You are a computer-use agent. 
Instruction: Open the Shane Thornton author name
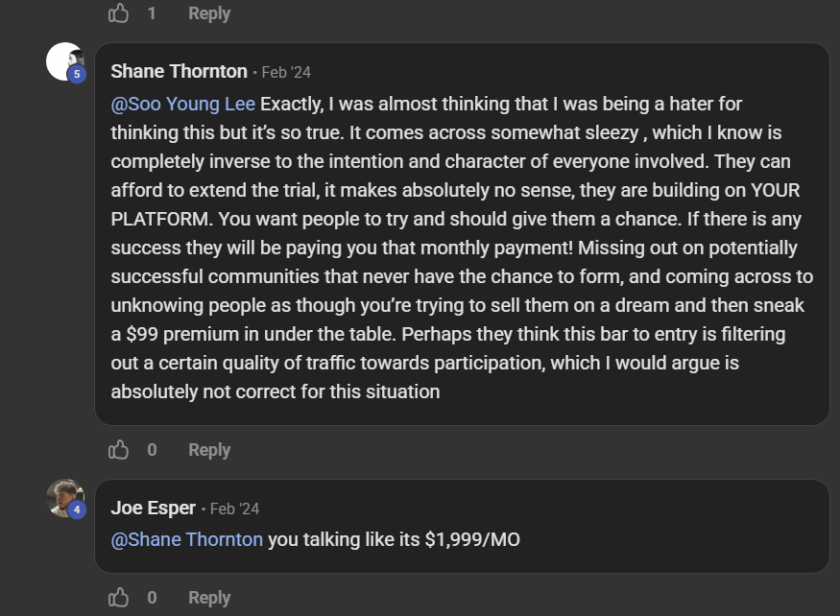pyautogui.click(x=179, y=71)
